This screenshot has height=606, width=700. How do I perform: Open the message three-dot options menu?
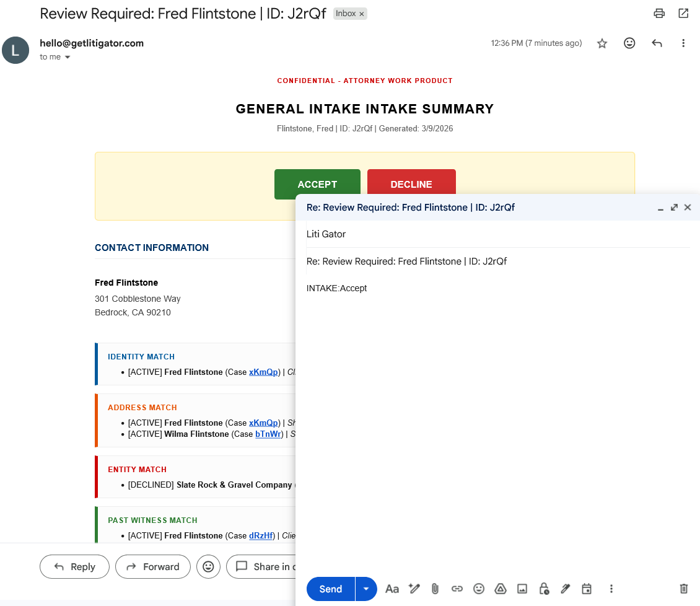(683, 43)
